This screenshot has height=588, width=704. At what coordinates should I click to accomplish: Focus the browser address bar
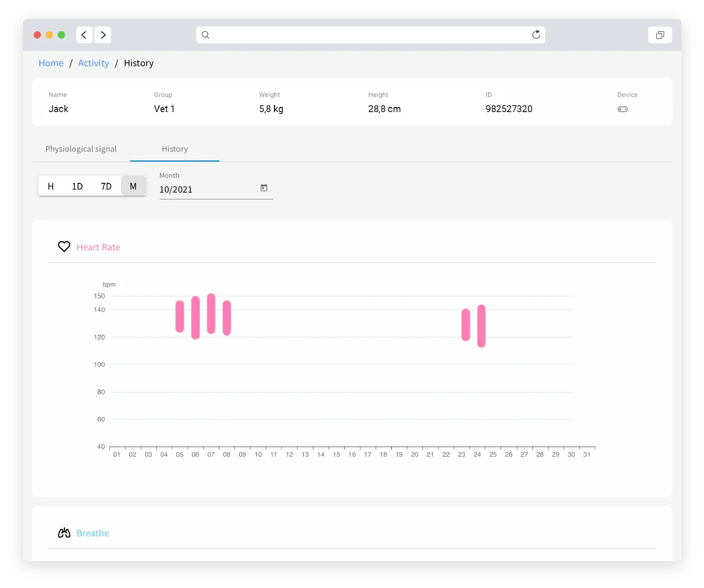pos(371,35)
